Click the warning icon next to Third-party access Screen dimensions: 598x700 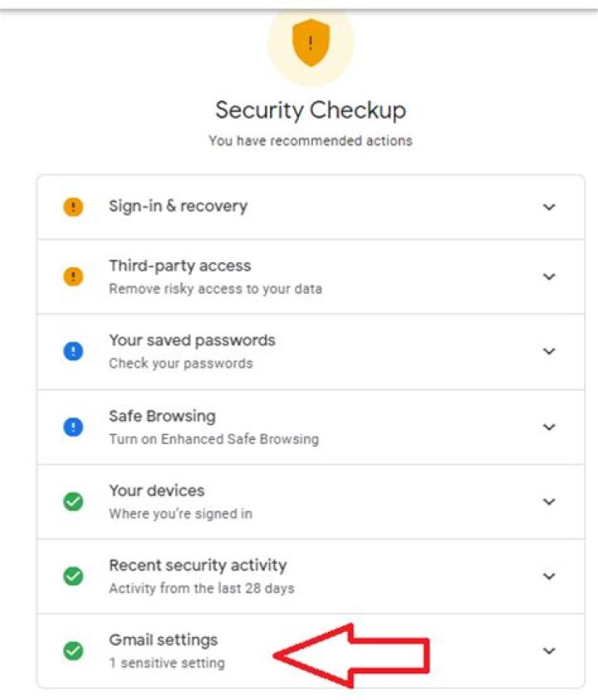73,276
